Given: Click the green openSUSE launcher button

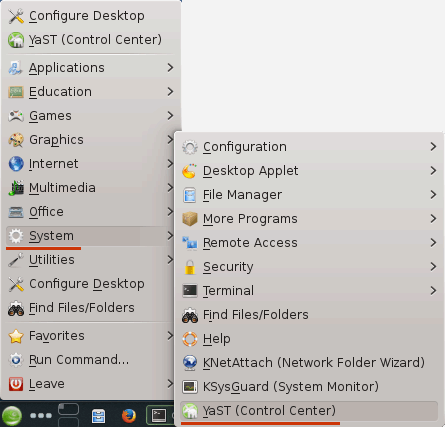Looking at the screenshot, I should pos(12,416).
